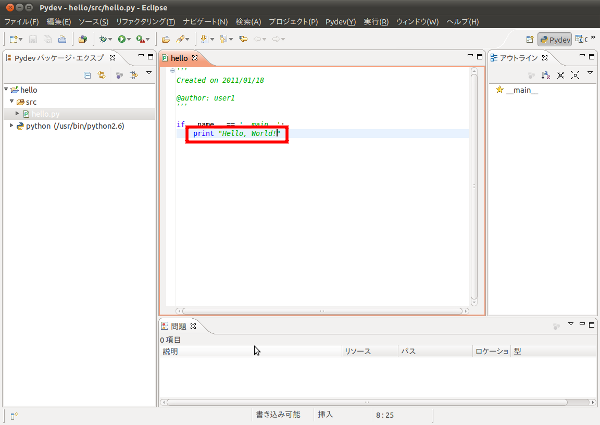Click the hierarchy sort icon in Outline toolbar

click(x=546, y=75)
